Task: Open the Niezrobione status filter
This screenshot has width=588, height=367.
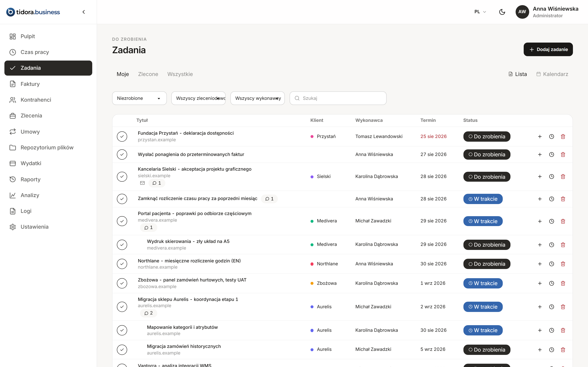Action: click(x=139, y=98)
